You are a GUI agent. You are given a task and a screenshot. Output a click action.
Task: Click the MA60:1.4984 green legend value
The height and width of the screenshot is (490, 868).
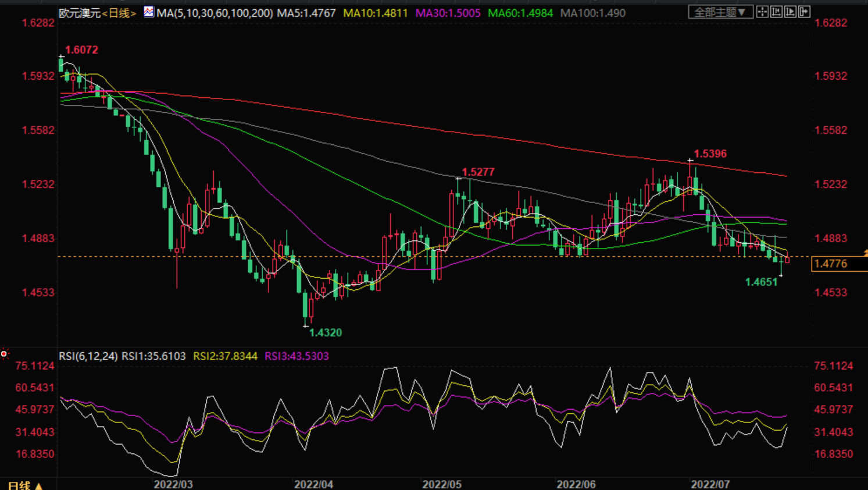point(520,13)
